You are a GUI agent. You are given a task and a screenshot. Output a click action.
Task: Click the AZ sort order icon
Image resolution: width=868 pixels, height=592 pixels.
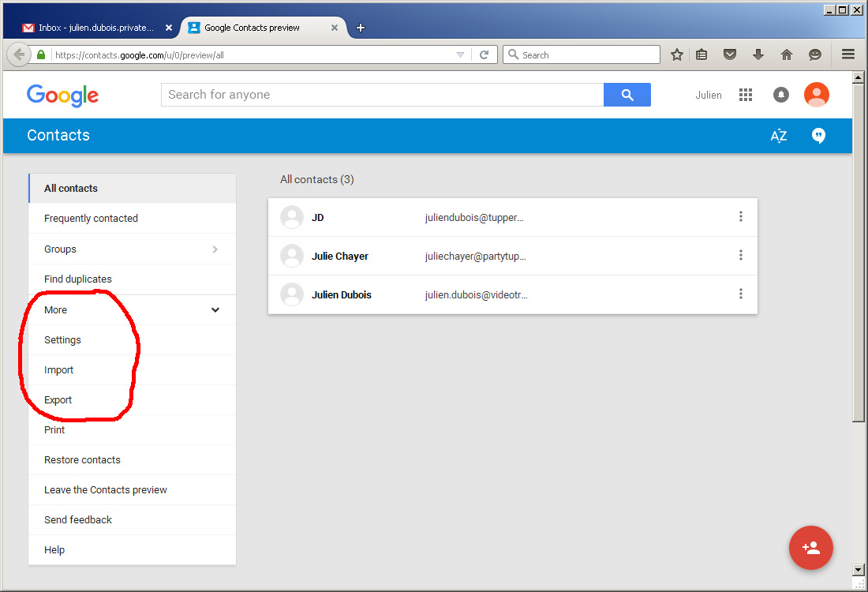778,136
